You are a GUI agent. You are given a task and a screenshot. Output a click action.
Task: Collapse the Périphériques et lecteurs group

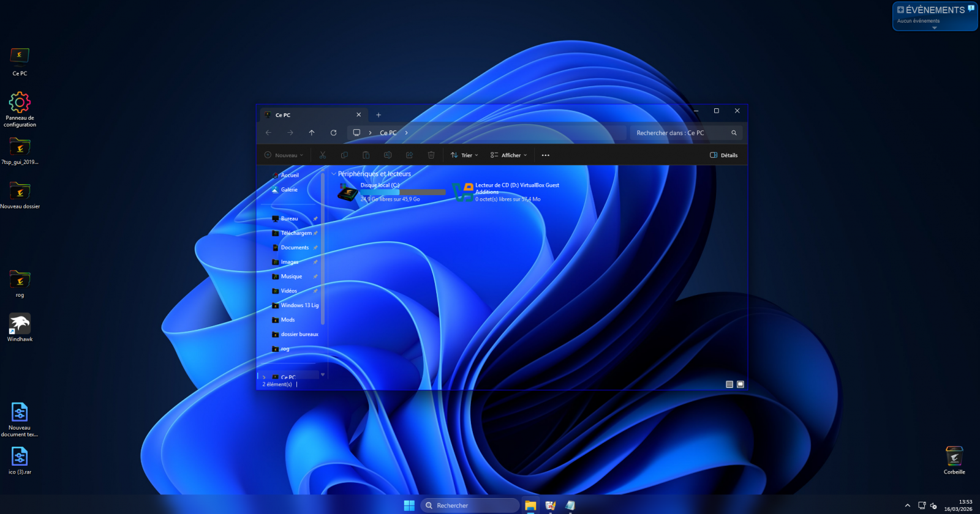click(334, 174)
